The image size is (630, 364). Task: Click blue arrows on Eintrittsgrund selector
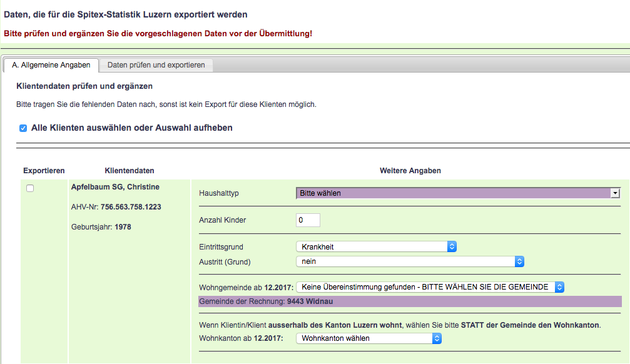point(452,246)
